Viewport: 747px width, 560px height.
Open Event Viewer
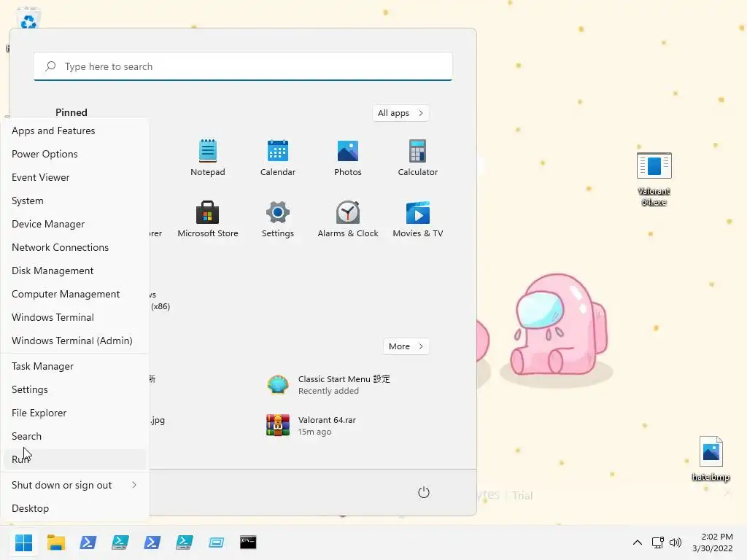point(75,177)
